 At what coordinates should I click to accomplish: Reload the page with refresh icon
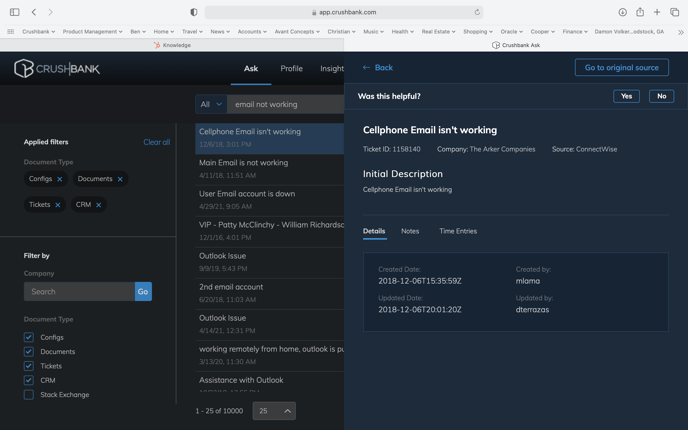(x=477, y=12)
